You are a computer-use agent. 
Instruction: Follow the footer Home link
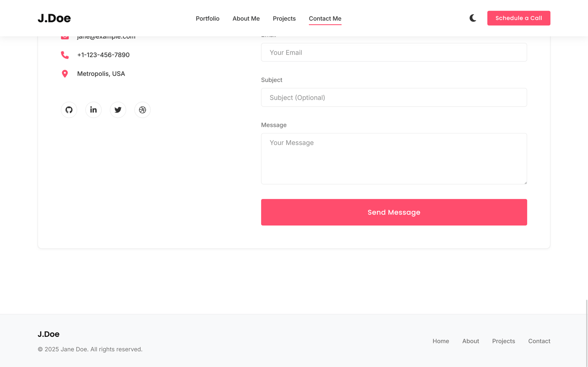coord(441,341)
